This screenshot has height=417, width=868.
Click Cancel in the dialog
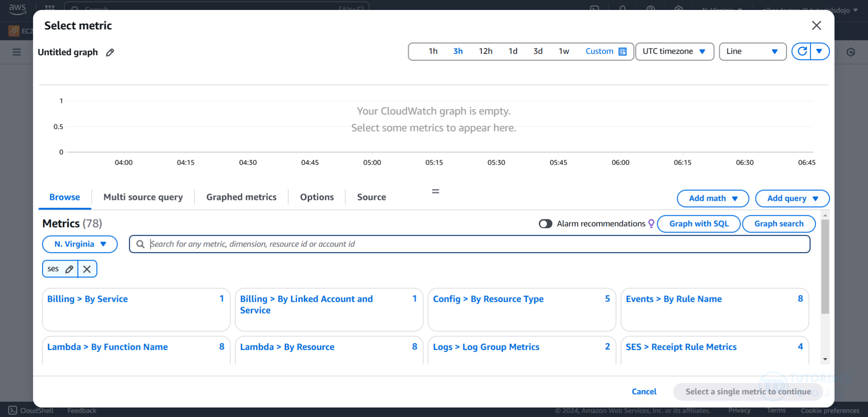click(x=644, y=392)
